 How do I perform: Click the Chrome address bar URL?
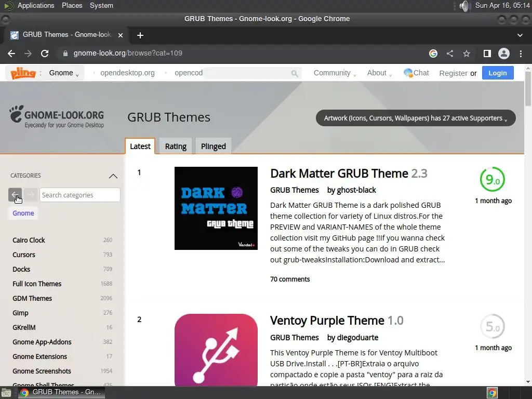pos(128,54)
